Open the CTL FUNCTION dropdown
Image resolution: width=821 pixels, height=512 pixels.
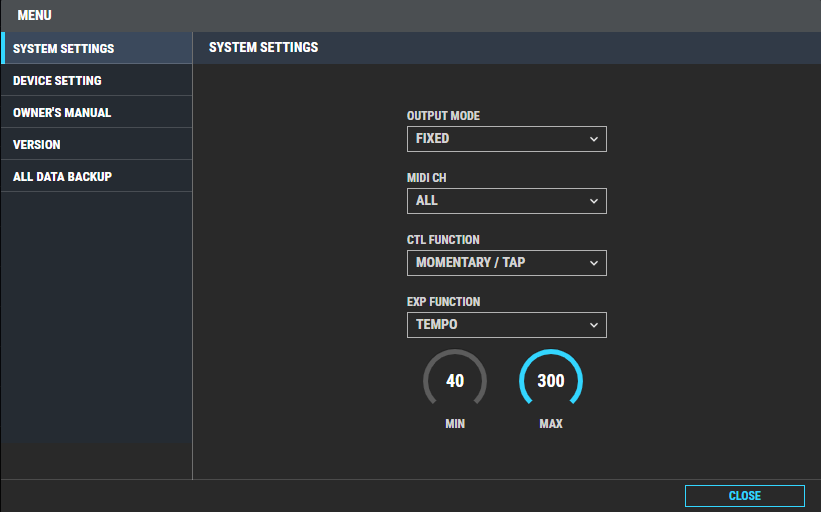click(506, 263)
